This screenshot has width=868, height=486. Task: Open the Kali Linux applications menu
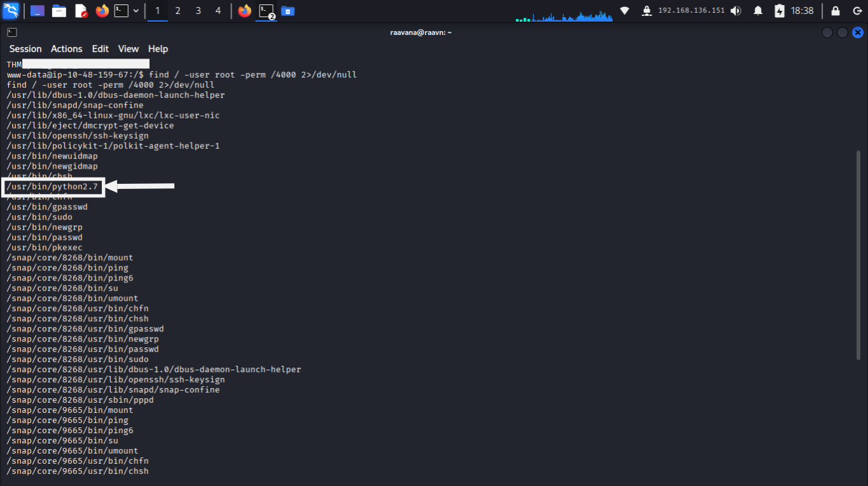[x=11, y=11]
